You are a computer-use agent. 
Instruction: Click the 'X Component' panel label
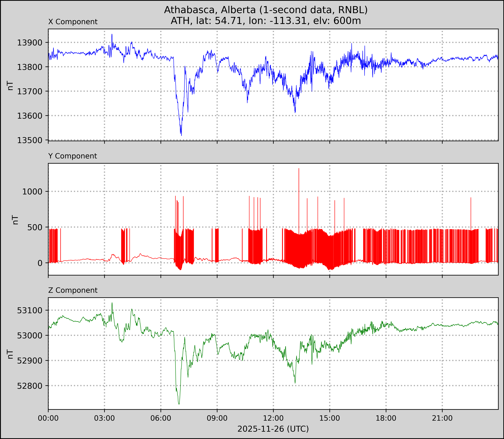73,22
